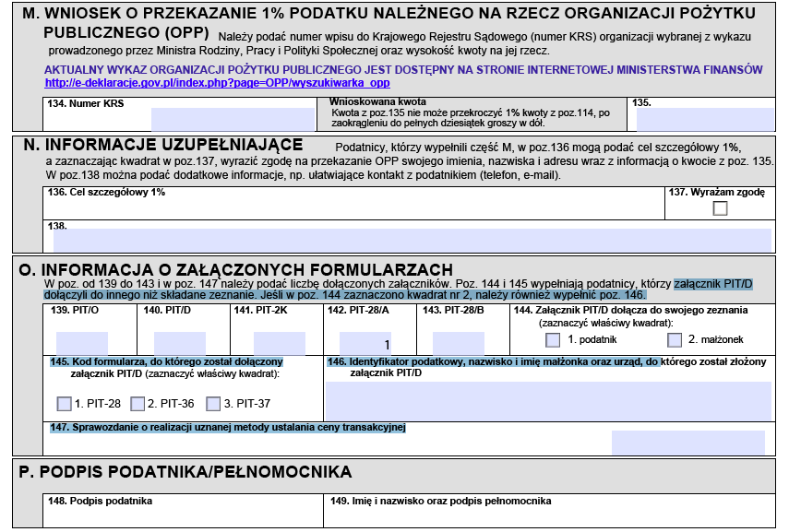Select the '1. PIT-28' form code checkbox
The width and height of the screenshot is (789, 532).
pos(64,404)
